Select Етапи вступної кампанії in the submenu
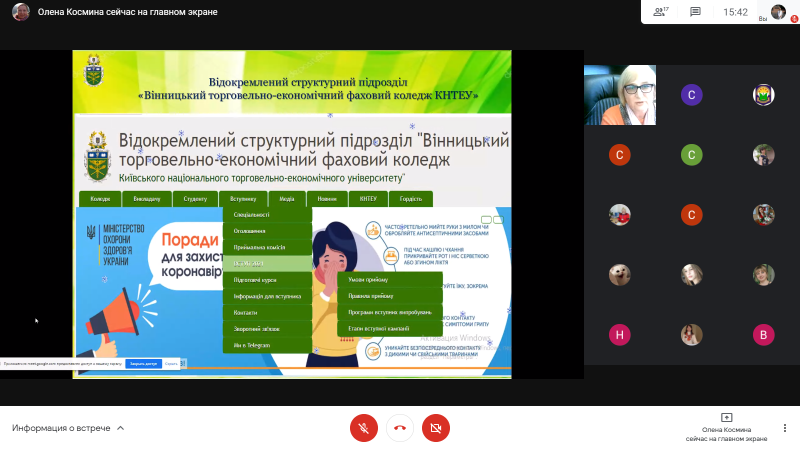Viewport: 800px width, 450px height. point(390,329)
